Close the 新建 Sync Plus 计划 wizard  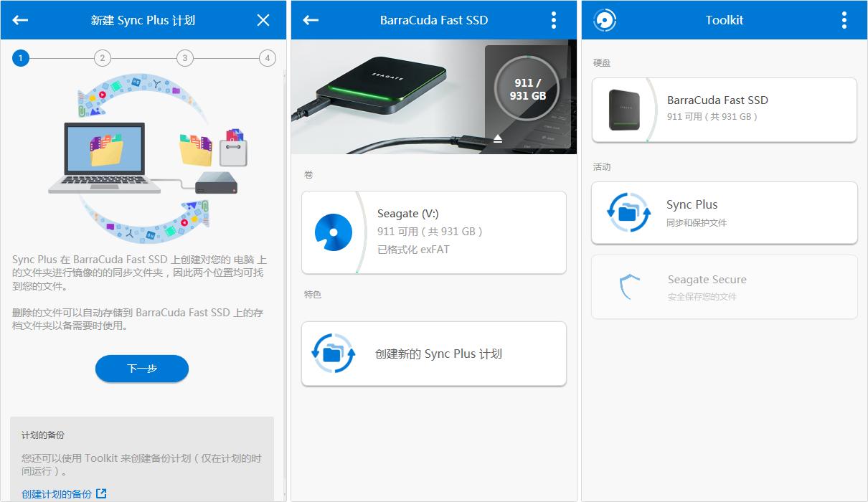pyautogui.click(x=263, y=19)
